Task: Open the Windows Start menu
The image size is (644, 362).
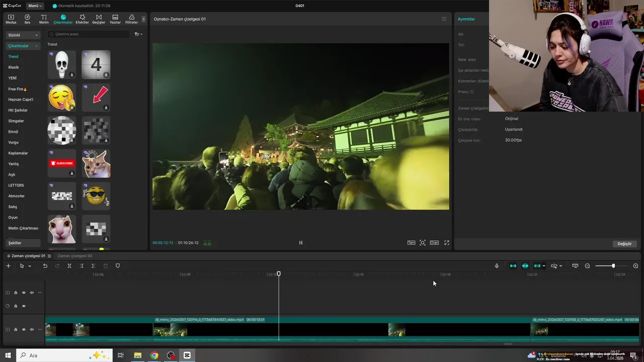Action: click(8, 355)
